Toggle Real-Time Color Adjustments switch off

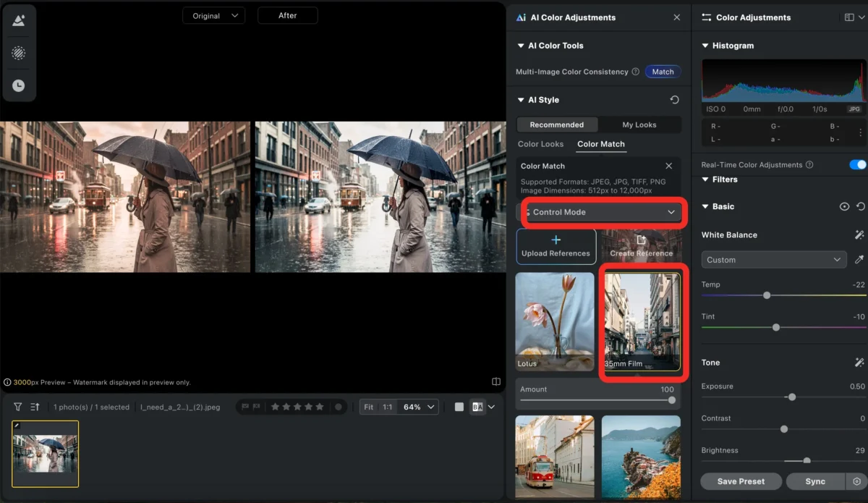[857, 165]
